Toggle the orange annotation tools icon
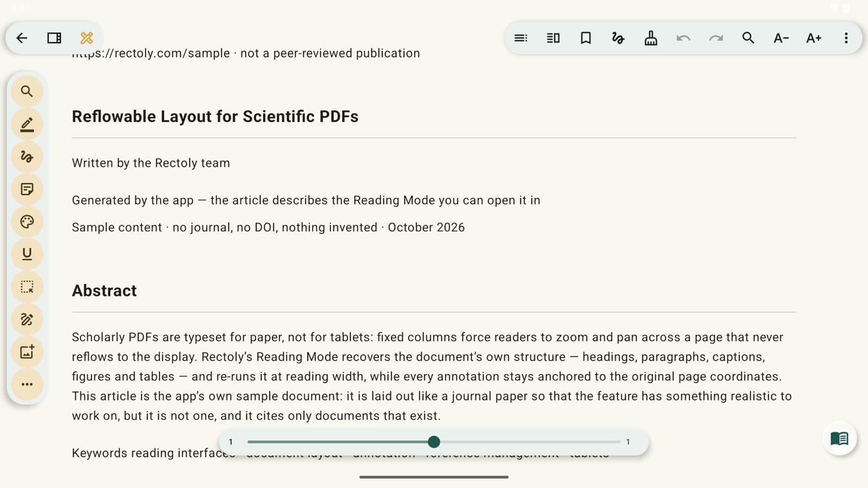Image resolution: width=868 pixels, height=488 pixels. point(87,38)
